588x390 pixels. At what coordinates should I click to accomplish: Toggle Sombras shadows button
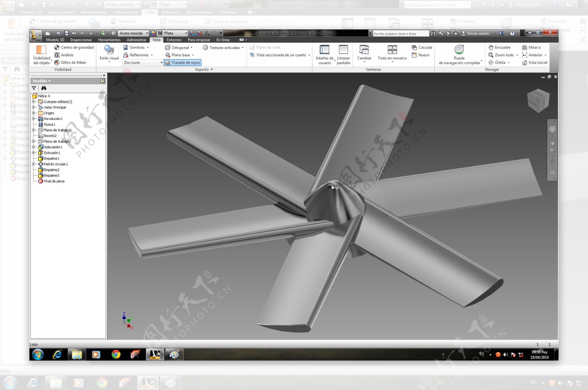click(136, 47)
